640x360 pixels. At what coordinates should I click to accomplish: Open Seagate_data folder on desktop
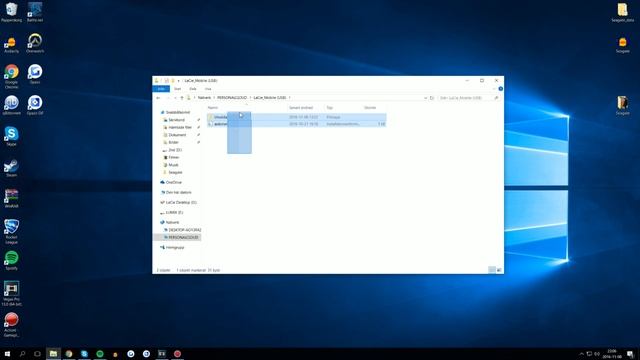pos(622,12)
